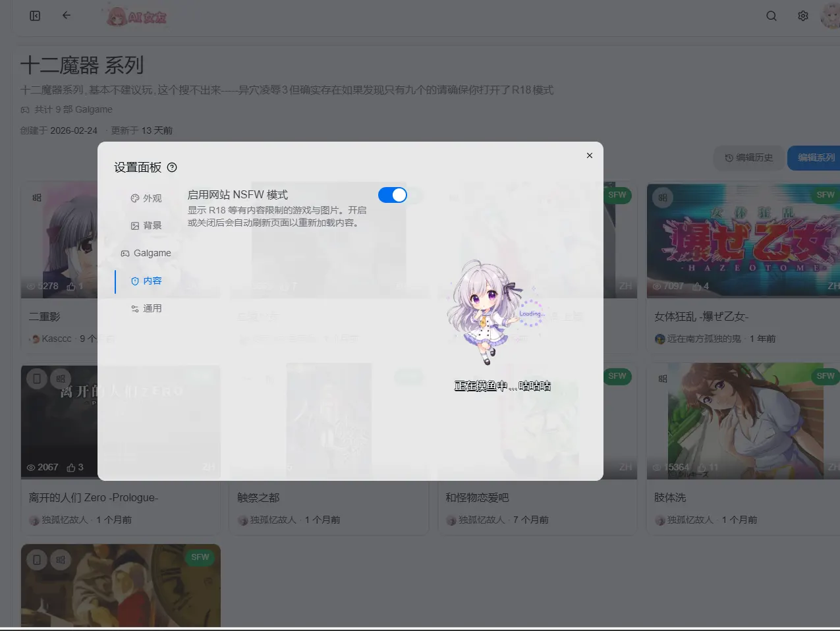This screenshot has width=840, height=631.
Task: Click the loading mascot 正在摸鱼中 caption
Action: [503, 386]
